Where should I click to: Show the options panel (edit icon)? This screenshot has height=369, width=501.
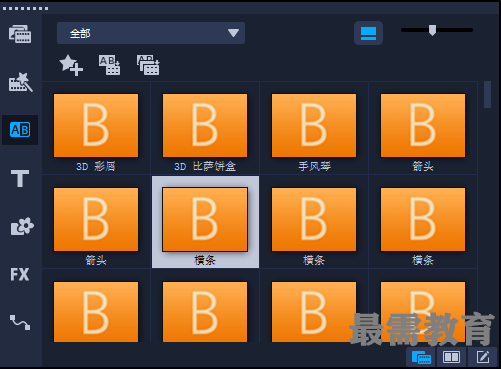tap(482, 358)
